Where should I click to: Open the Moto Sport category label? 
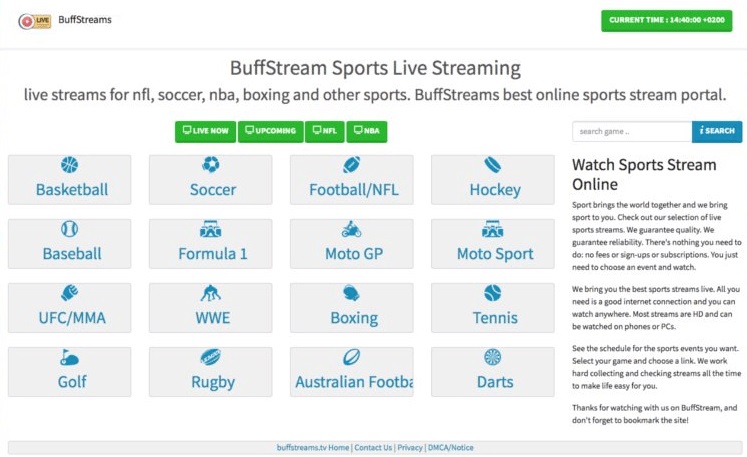[495, 254]
